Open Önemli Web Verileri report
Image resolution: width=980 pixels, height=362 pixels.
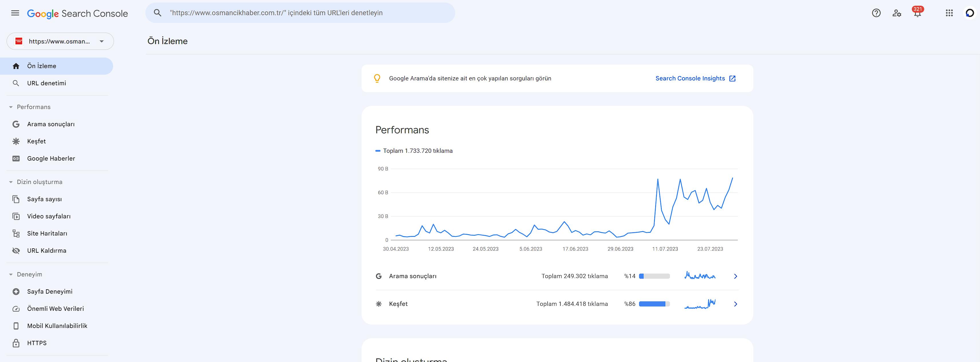(55, 309)
